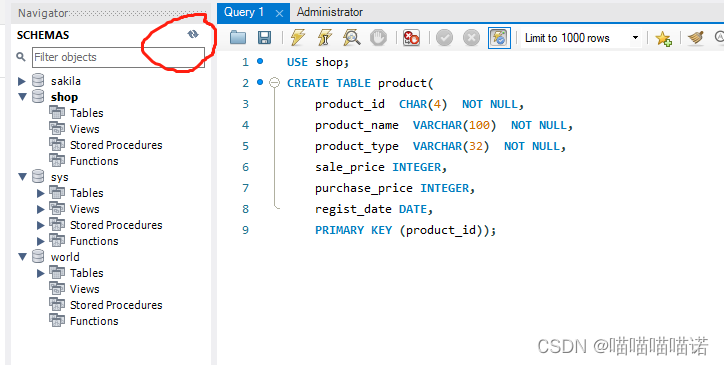Click the product_type VARCHAR(32) line

(x=440, y=146)
